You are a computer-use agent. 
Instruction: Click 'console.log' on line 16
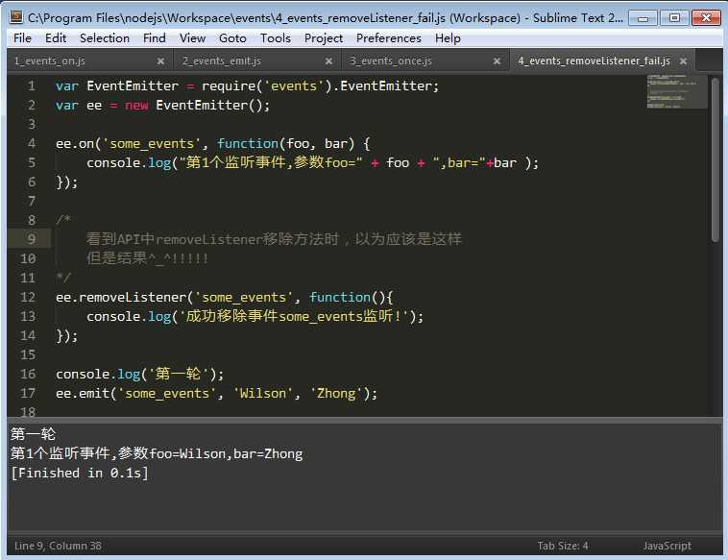tap(98, 375)
